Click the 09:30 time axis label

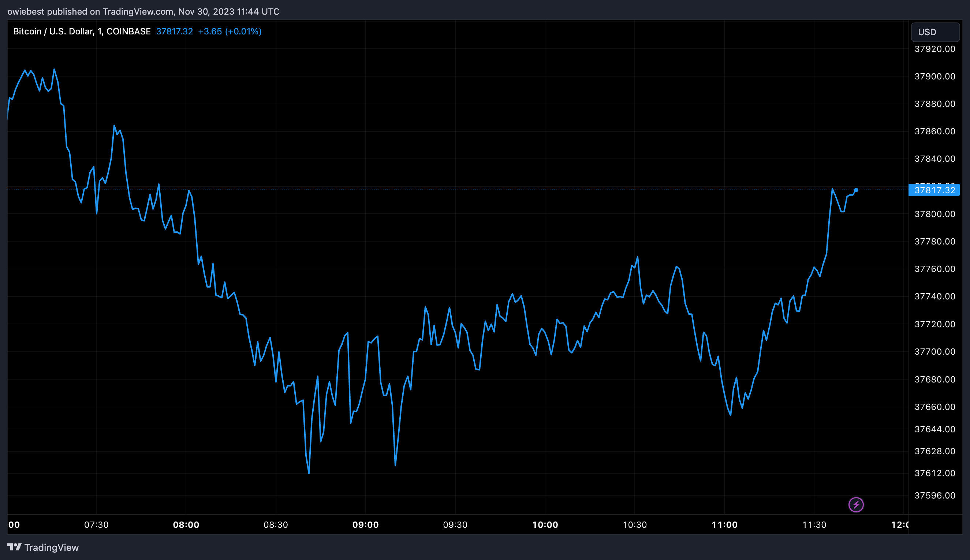click(455, 525)
